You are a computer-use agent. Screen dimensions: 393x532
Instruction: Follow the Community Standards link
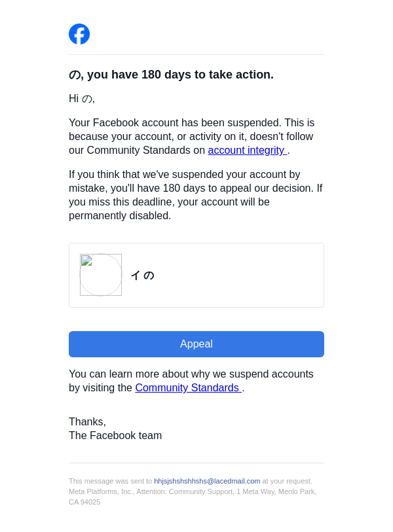click(187, 388)
